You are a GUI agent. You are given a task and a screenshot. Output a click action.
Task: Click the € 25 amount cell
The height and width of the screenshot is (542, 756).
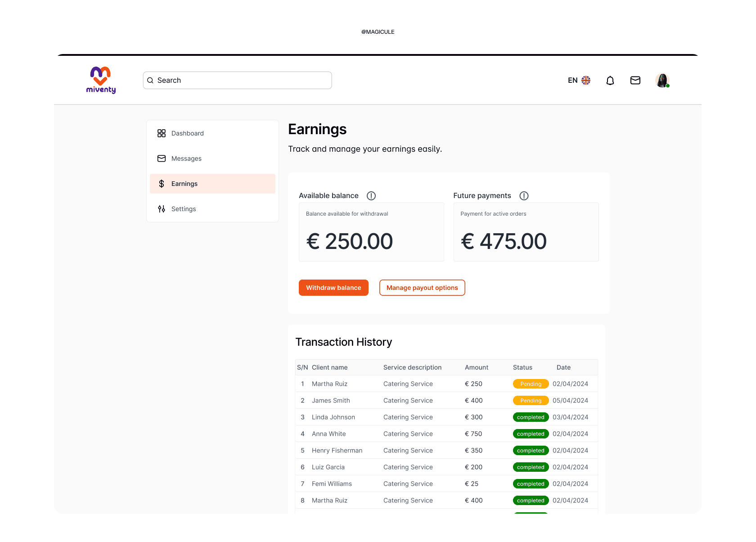472,484
